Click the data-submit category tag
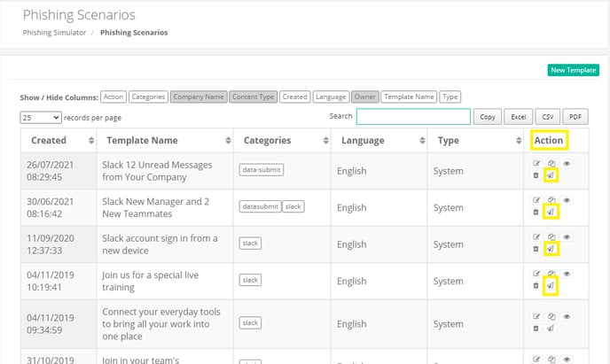The width and height of the screenshot is (610, 364). tap(262, 170)
